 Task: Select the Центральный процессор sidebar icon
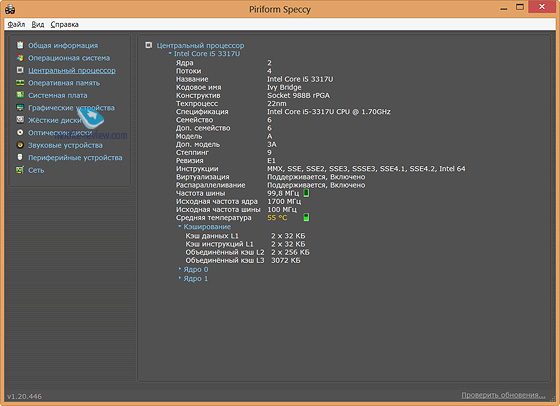click(20, 70)
